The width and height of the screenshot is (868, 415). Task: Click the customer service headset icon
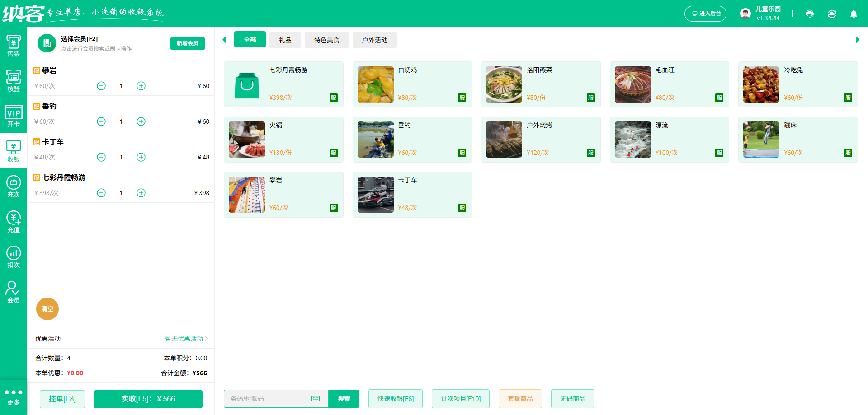click(810, 14)
